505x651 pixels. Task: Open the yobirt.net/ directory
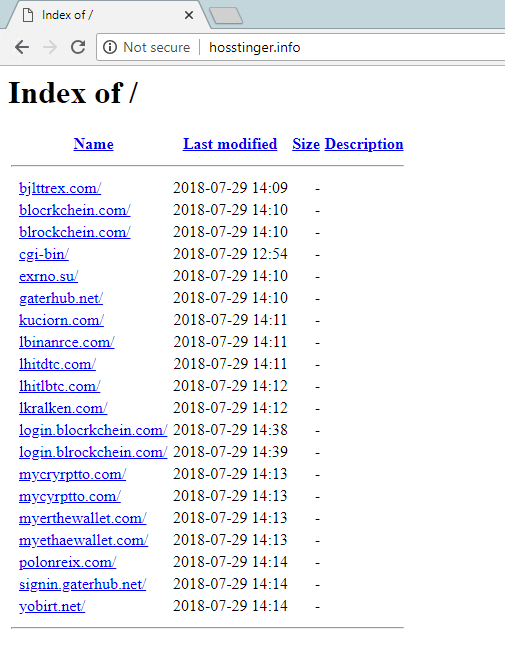[52, 607]
